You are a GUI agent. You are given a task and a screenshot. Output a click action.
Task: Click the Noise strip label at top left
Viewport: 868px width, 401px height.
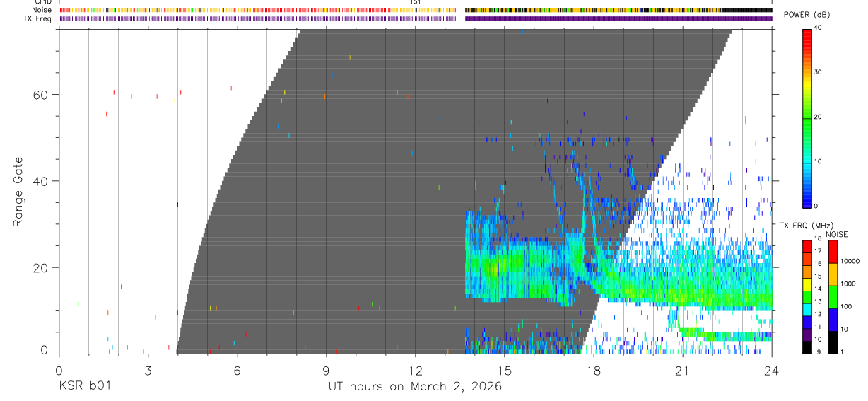[42, 10]
